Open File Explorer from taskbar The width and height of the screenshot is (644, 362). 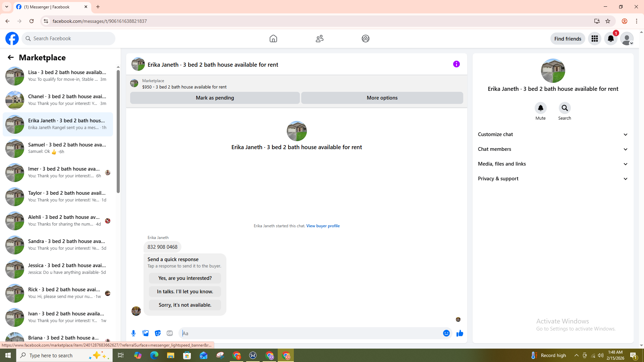tap(171, 355)
